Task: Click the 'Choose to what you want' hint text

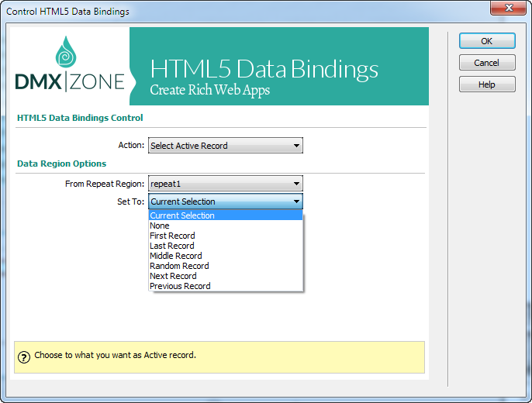Action: point(115,355)
